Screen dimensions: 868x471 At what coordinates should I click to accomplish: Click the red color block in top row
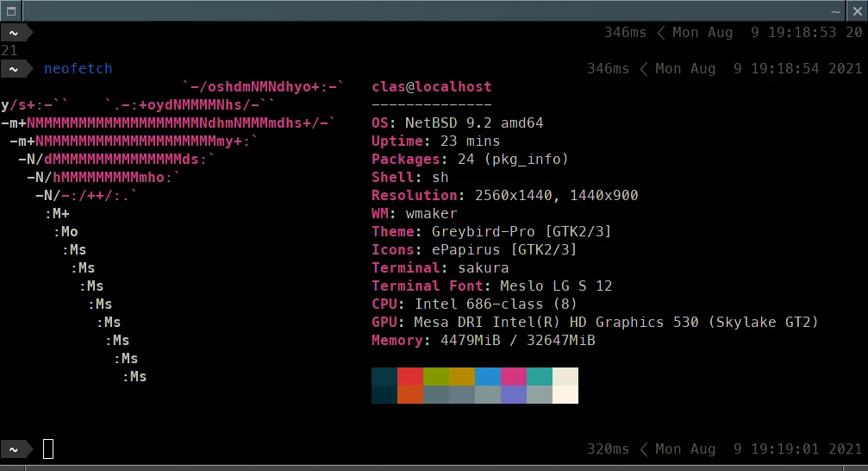(410, 376)
